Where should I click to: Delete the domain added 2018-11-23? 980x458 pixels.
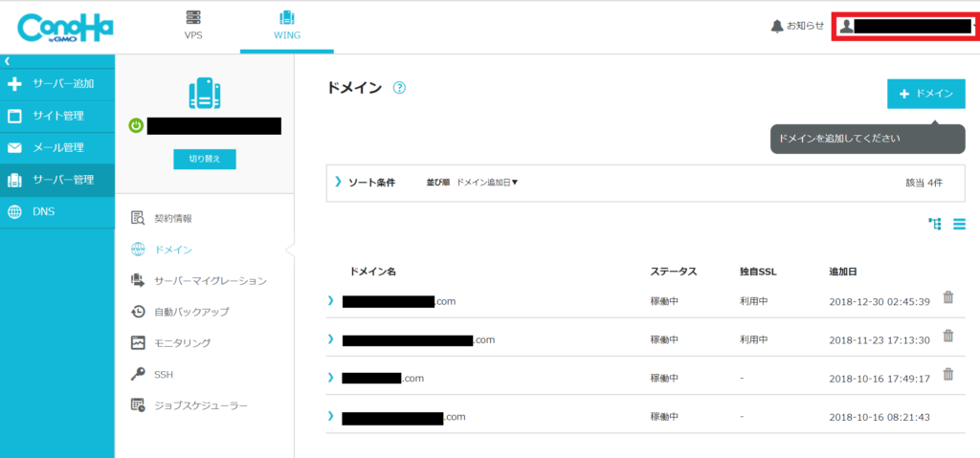(x=948, y=336)
